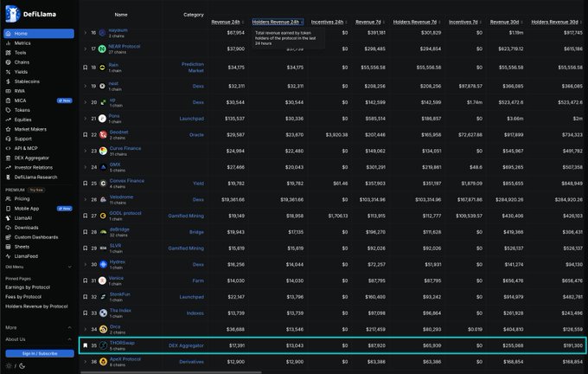Open the Home sidebar item
The width and height of the screenshot is (588, 374).
tap(39, 34)
